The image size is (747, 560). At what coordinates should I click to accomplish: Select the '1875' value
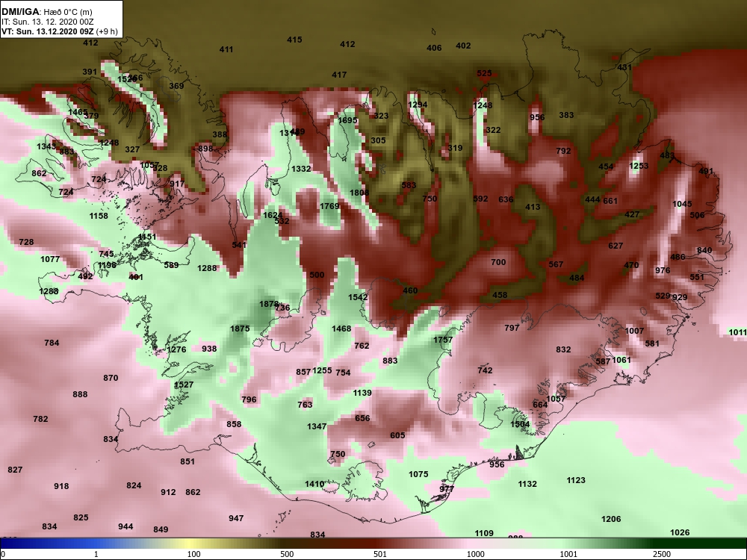coord(240,329)
